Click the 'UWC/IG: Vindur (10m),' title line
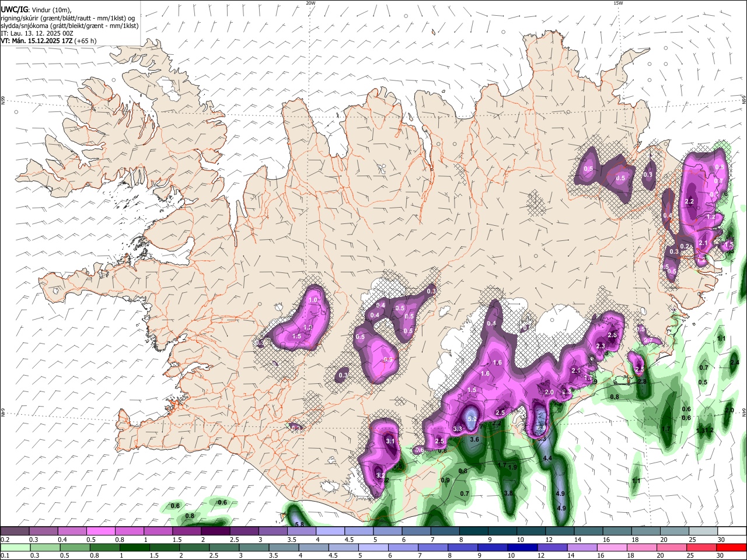The height and width of the screenshot is (560, 747). 36,10
